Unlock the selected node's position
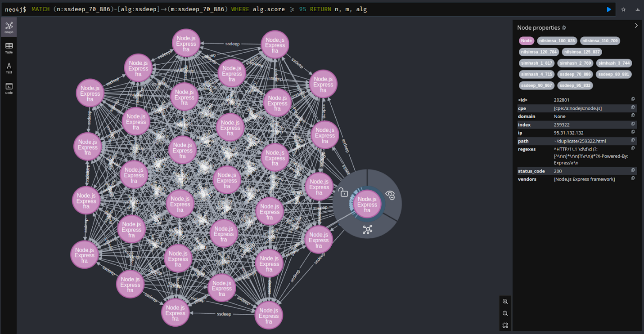 tap(344, 193)
